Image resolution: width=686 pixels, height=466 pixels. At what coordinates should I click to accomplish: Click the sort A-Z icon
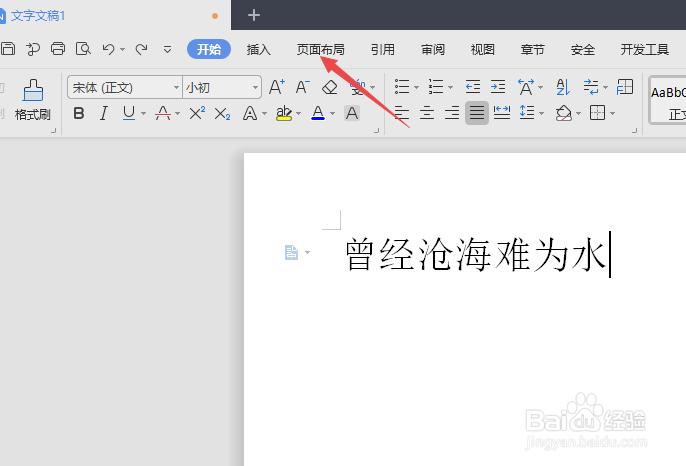[563, 87]
